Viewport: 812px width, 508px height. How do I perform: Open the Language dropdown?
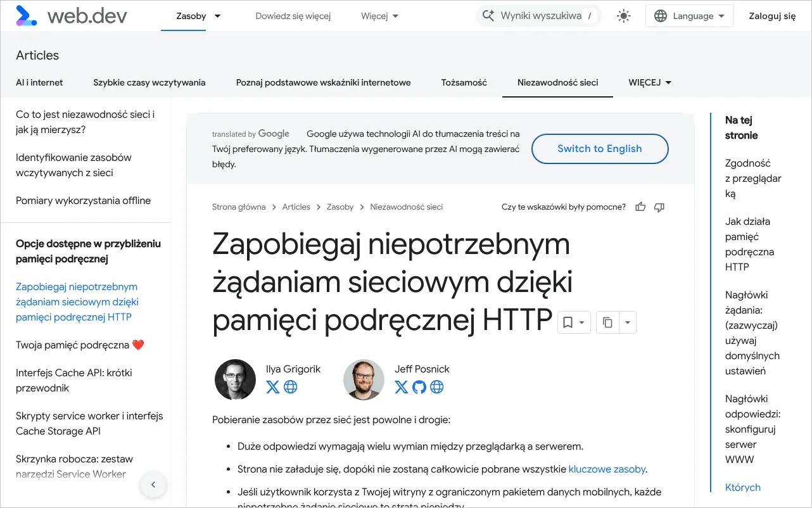click(690, 16)
